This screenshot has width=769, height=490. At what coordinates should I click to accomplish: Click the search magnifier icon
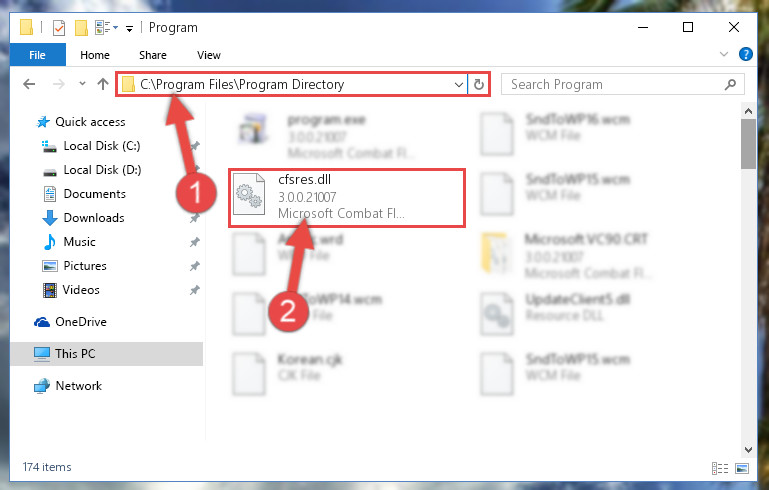(730, 84)
